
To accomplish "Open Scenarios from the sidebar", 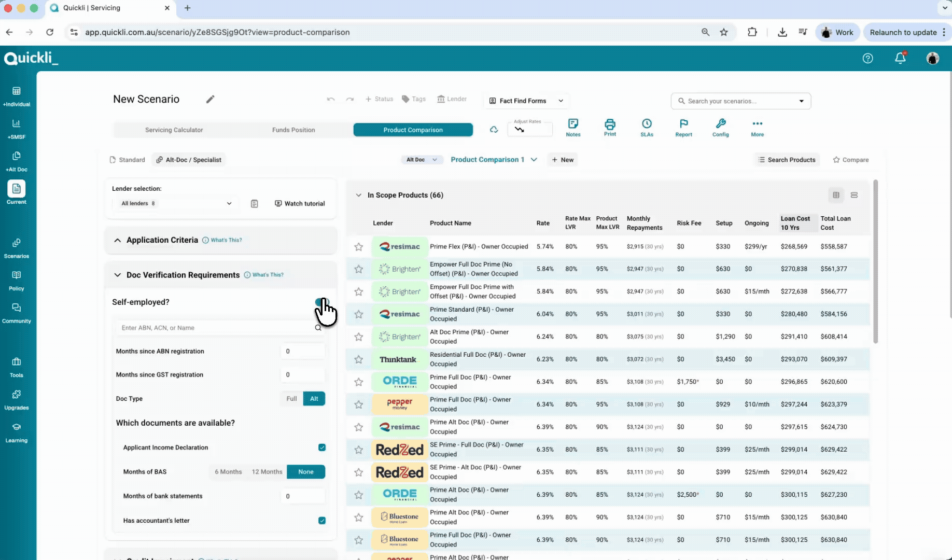I will point(17,247).
